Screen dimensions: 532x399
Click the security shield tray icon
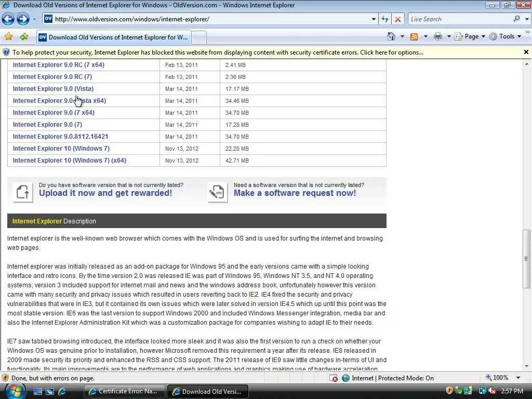(x=449, y=391)
